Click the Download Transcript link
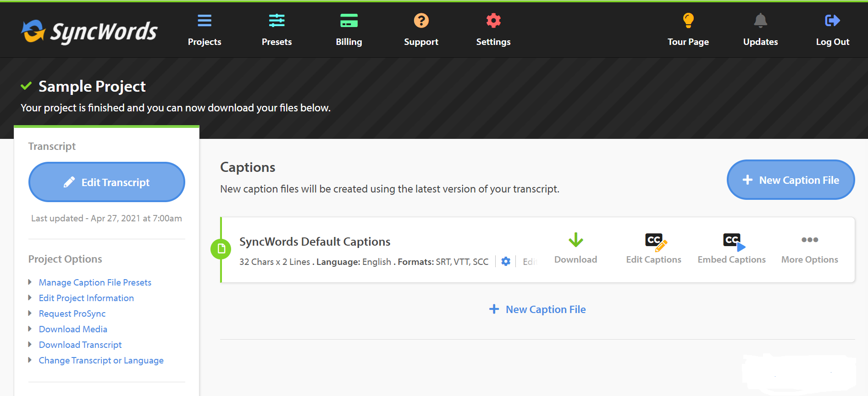The image size is (868, 396). click(80, 345)
